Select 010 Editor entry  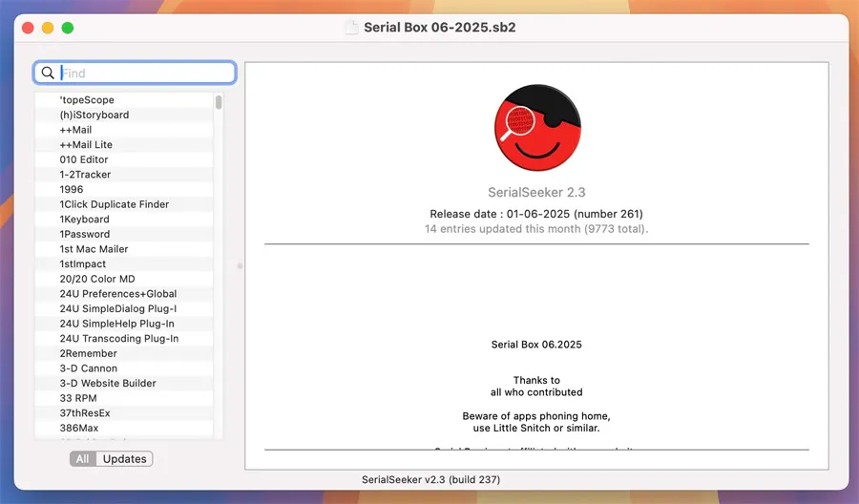coord(84,159)
